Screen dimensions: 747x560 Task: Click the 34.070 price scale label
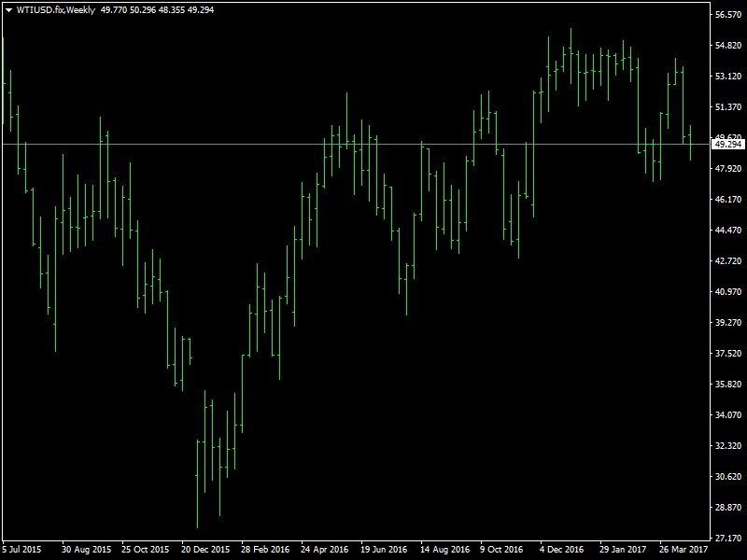pyautogui.click(x=728, y=415)
